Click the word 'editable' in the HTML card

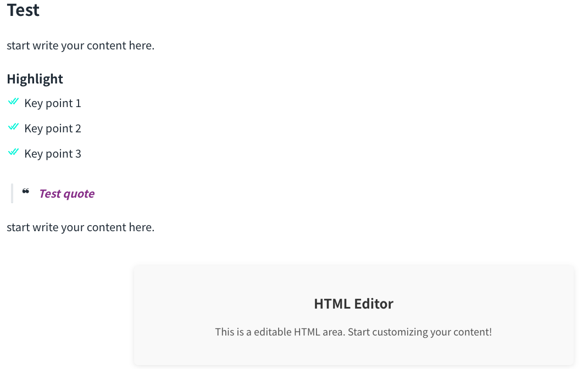[x=262, y=332]
